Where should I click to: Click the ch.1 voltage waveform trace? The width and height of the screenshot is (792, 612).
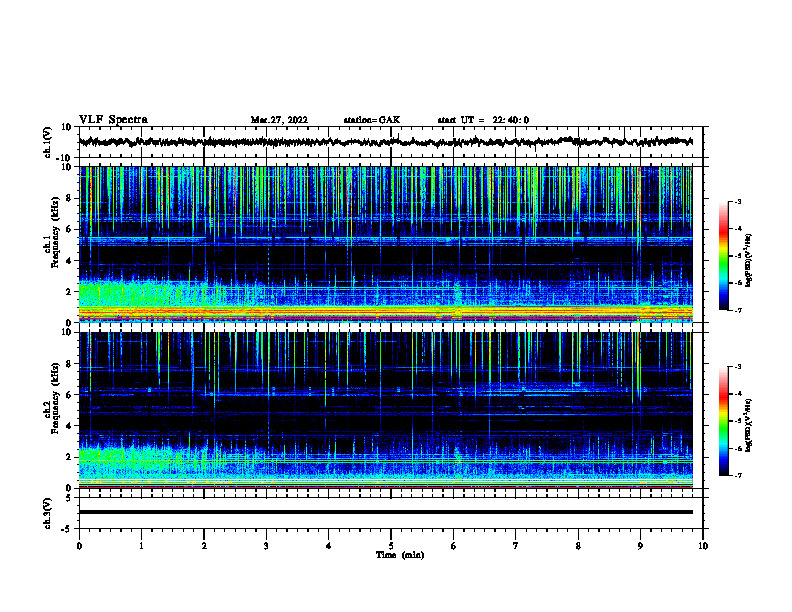coord(385,142)
